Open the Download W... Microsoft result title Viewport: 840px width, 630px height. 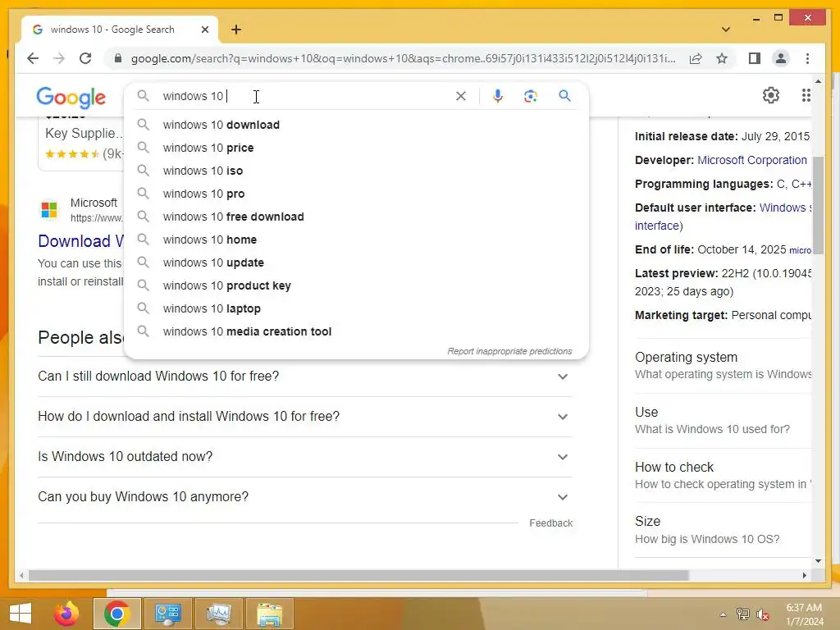click(80, 241)
